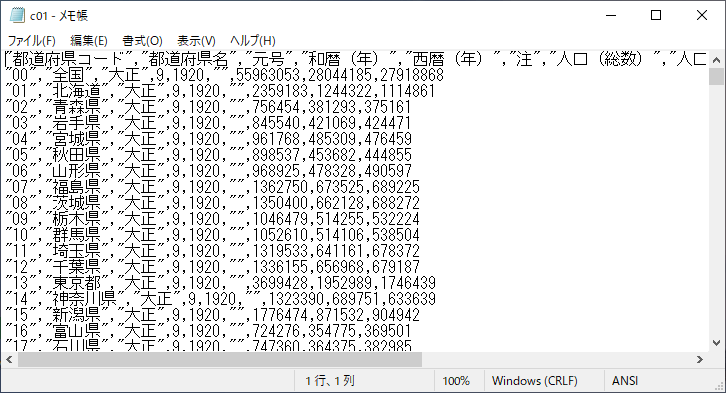Click the 100% zoom level indicator
Image resolution: width=726 pixels, height=393 pixels.
coord(456,381)
